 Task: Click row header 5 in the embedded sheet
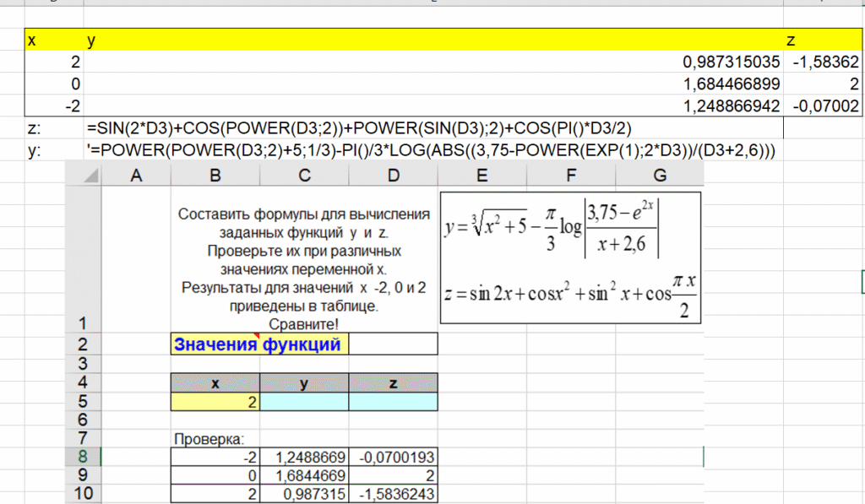[x=84, y=402]
